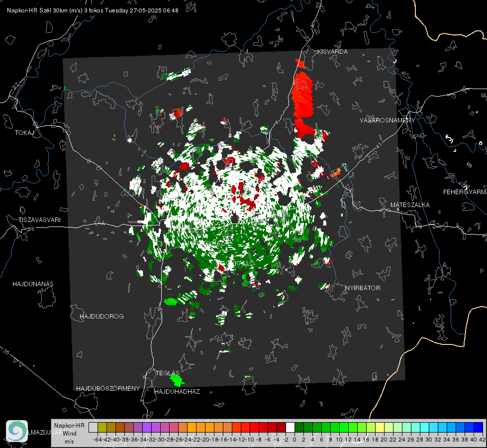Click the TÉGLÁS town label
Screen dimensions: 487x448
coord(168,373)
